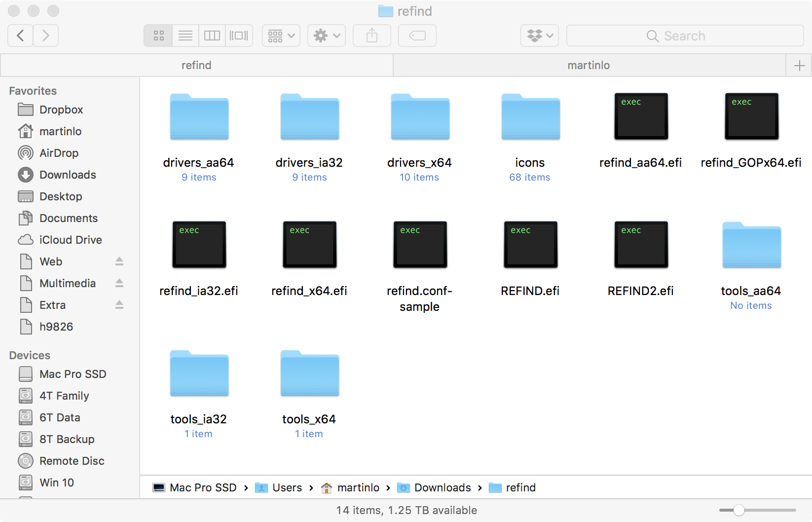Screen dimensions: 812x522
Task: Open iCloud Drive in the sidebar
Action: 71,240
